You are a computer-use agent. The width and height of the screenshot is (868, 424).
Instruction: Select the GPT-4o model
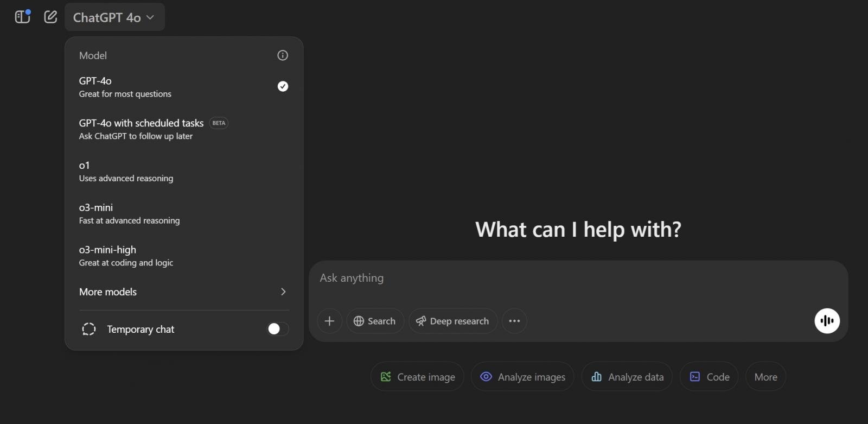coord(184,87)
